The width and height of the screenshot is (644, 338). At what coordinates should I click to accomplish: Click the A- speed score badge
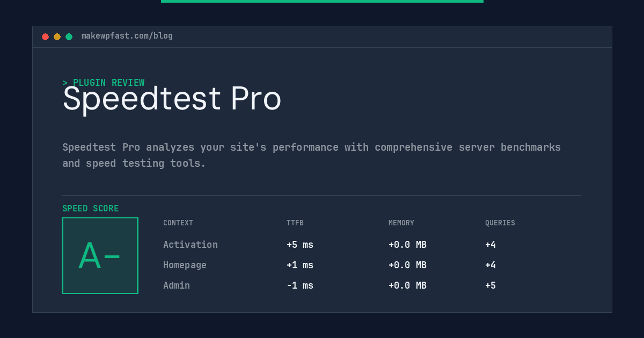click(x=100, y=255)
